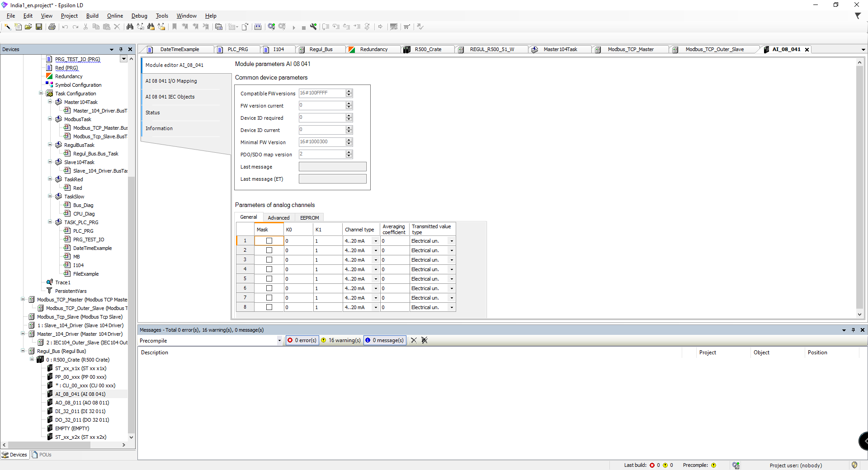Open the Channel type dropdown for channel 2
The width and height of the screenshot is (868, 470).
click(375, 250)
